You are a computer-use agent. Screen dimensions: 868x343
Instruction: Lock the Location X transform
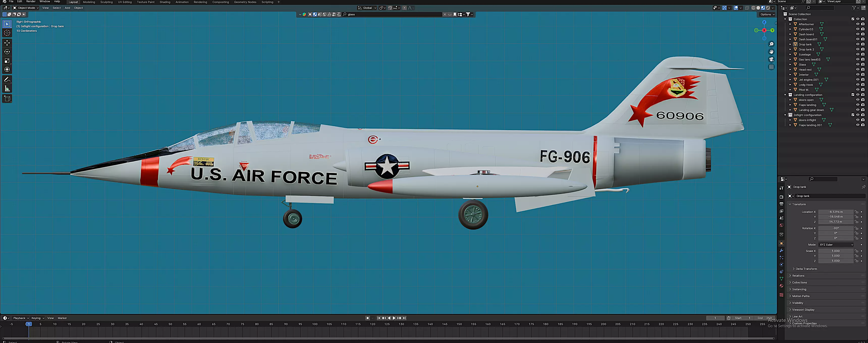(856, 212)
